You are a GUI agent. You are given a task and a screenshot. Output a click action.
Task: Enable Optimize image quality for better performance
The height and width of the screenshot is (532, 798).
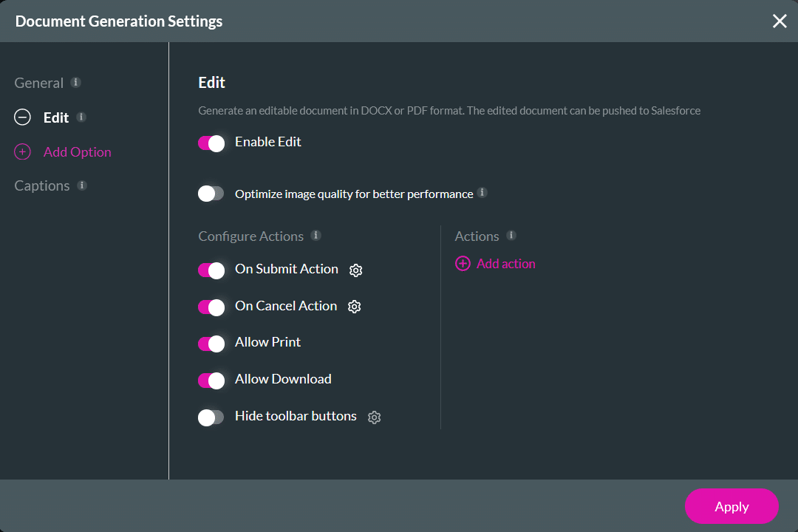(211, 193)
